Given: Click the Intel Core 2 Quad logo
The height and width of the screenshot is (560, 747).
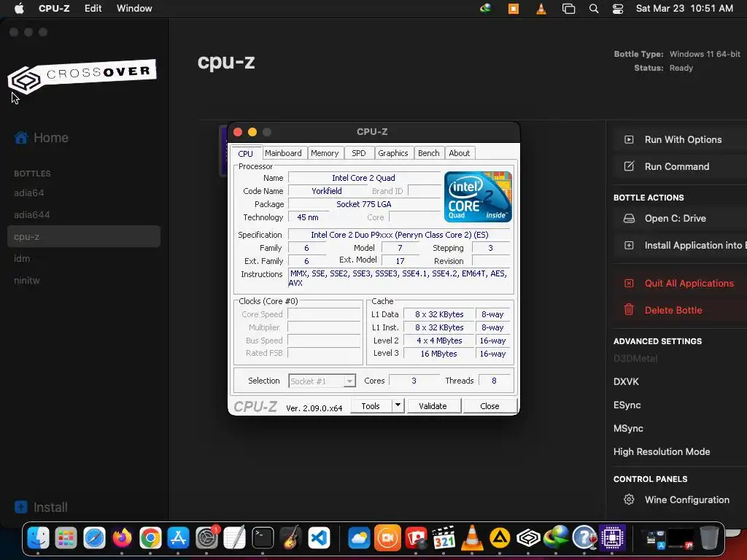Looking at the screenshot, I should [x=478, y=197].
